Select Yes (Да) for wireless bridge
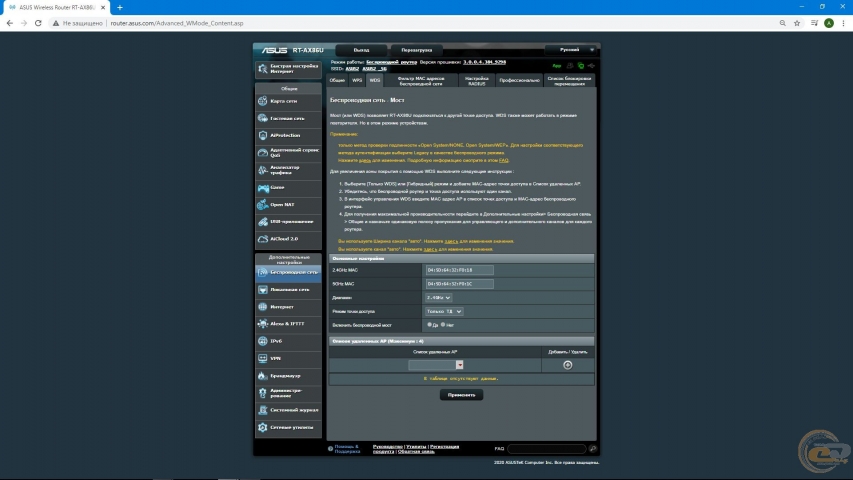This screenshot has height=480, width=853. click(429, 325)
